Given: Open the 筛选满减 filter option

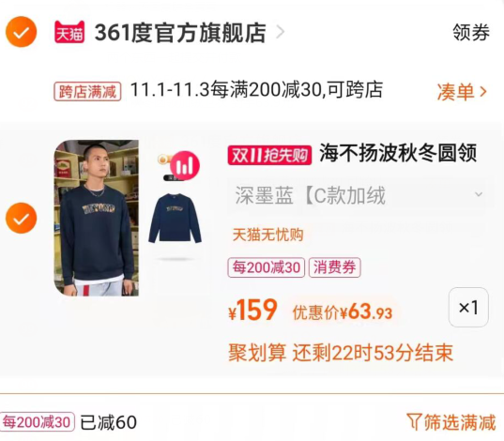Looking at the screenshot, I should click(451, 421).
